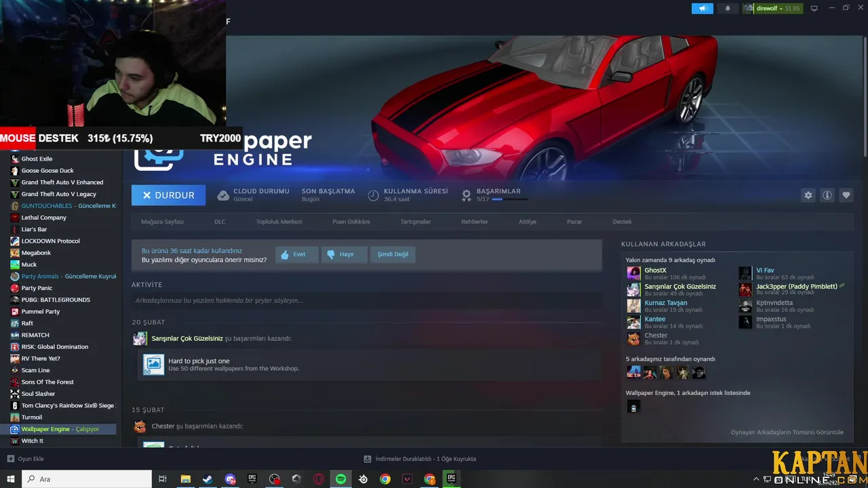
Task: Open Hard to pick just one achievement thumbnail
Action: (154, 365)
